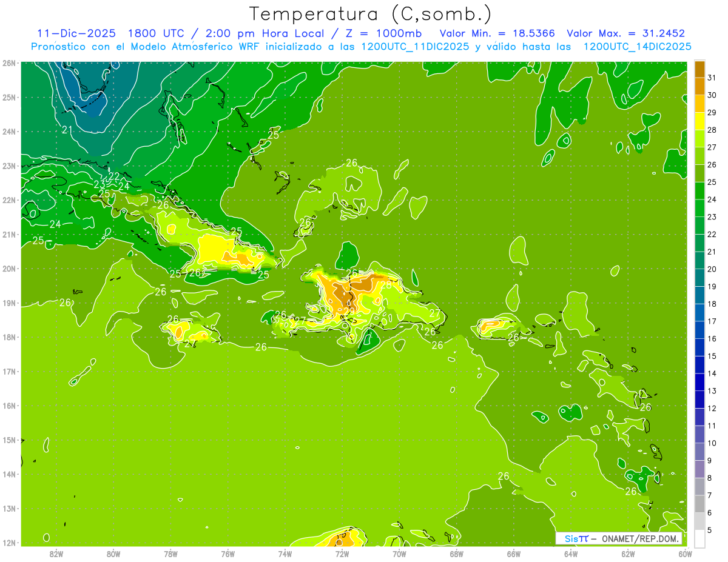This screenshot has width=728, height=562.
Task: Click the 17 value on the color scale
Action: coord(712,321)
